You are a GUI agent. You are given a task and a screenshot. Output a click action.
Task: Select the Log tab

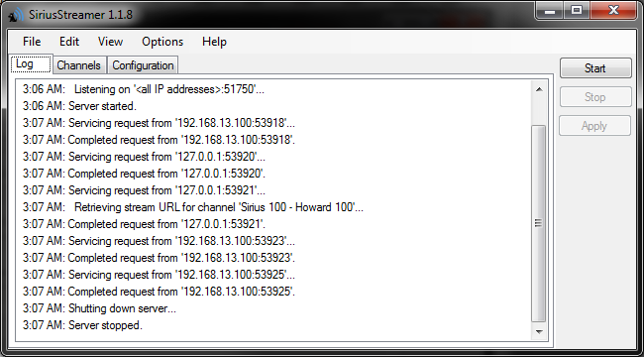(x=32, y=64)
